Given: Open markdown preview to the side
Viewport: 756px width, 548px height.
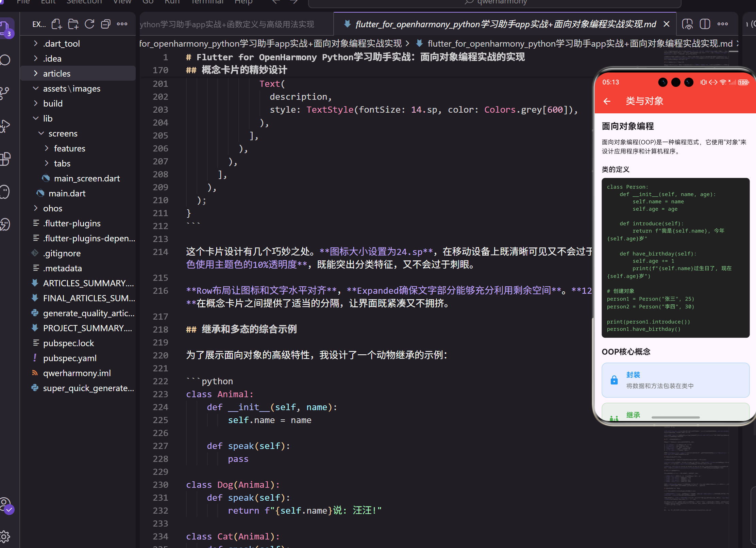Looking at the screenshot, I should pyautogui.click(x=687, y=24).
